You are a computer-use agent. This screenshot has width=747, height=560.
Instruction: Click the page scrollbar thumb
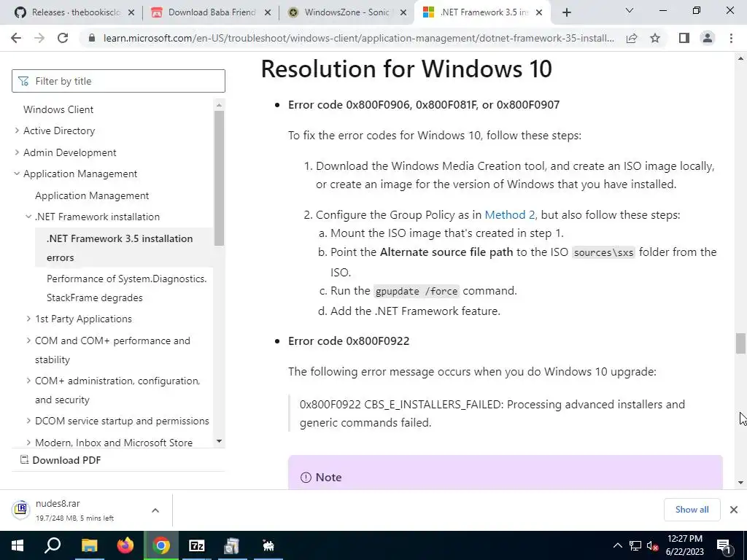pyautogui.click(x=740, y=343)
